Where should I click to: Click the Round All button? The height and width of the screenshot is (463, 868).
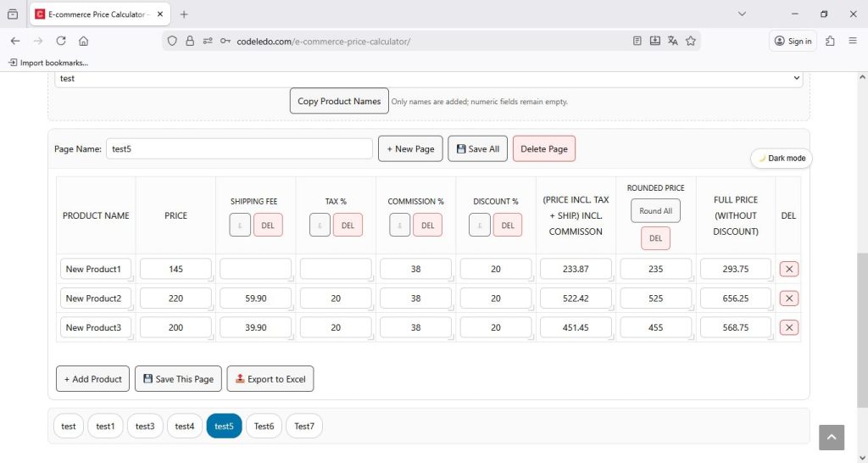click(x=655, y=211)
